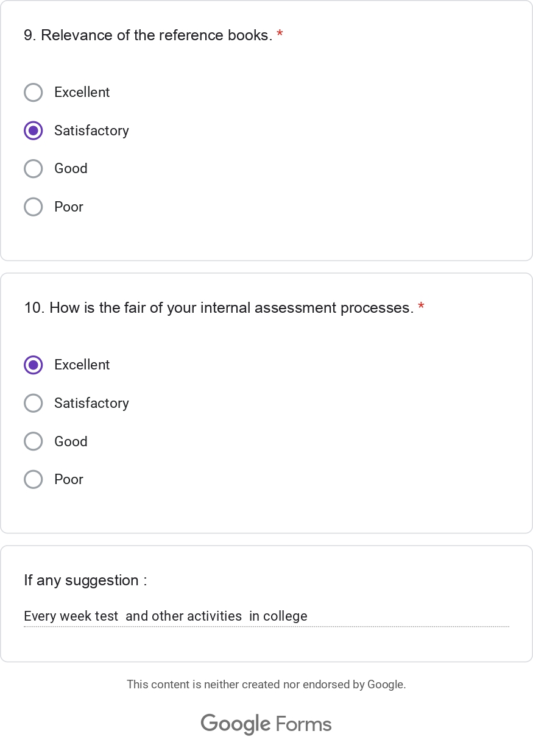Click the selected Satisfactory radio in question 9
Screen dimensions: 533x756
(x=33, y=130)
